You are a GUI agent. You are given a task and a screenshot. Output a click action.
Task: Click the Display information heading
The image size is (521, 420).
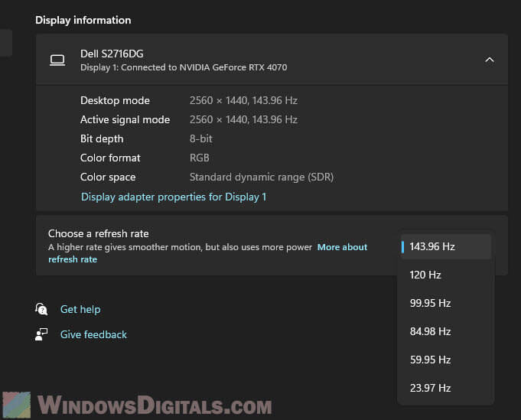(83, 20)
